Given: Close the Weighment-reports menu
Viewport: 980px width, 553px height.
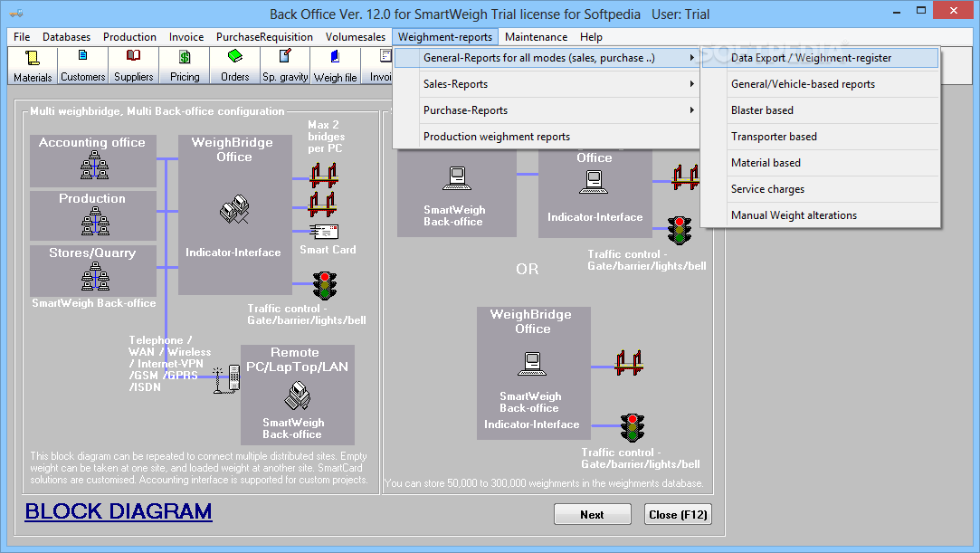Looking at the screenshot, I should click(x=445, y=37).
